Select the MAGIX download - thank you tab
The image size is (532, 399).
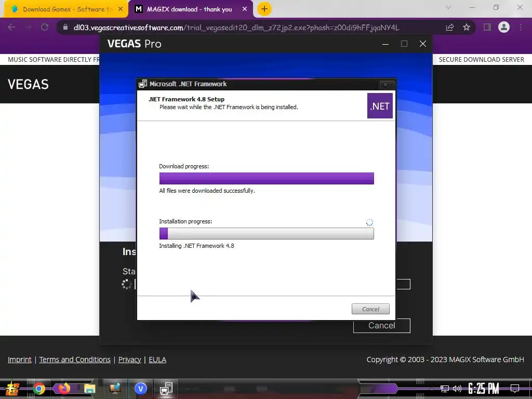191,9
